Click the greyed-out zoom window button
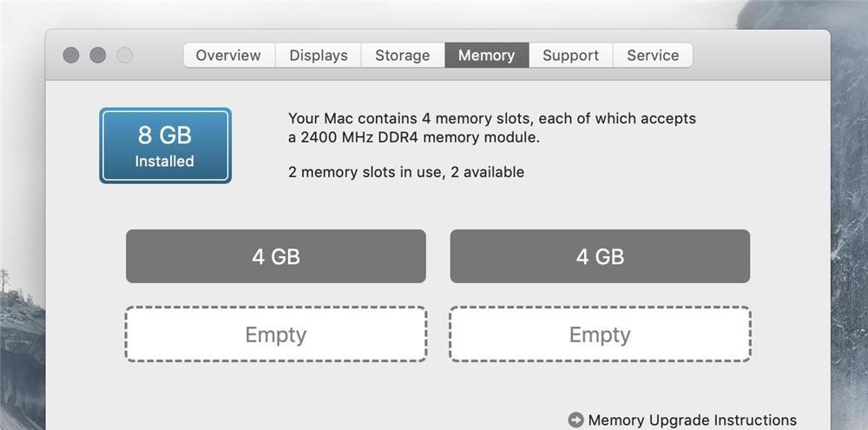 [x=125, y=56]
